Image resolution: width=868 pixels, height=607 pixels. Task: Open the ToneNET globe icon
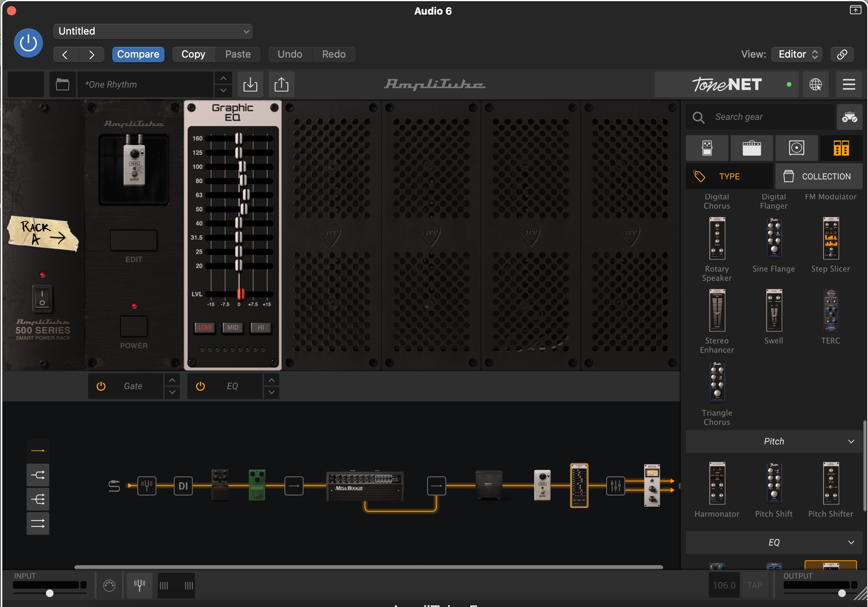(815, 85)
